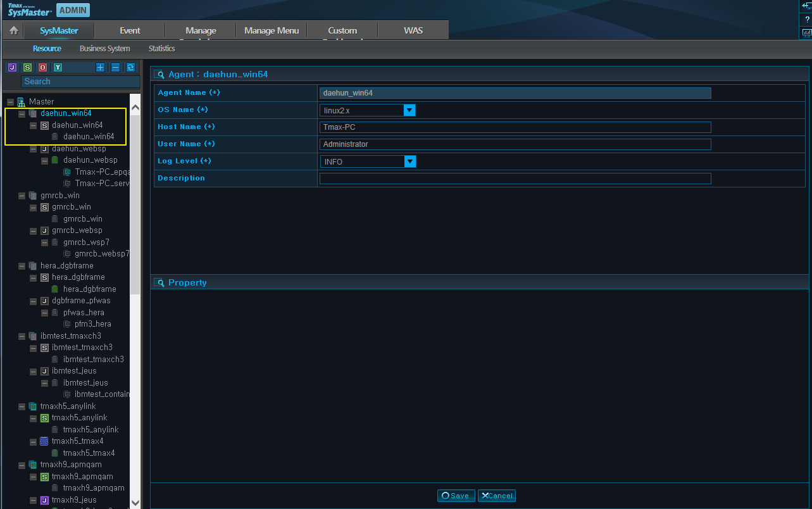Collapse the pfwas_hera node

coord(45,313)
